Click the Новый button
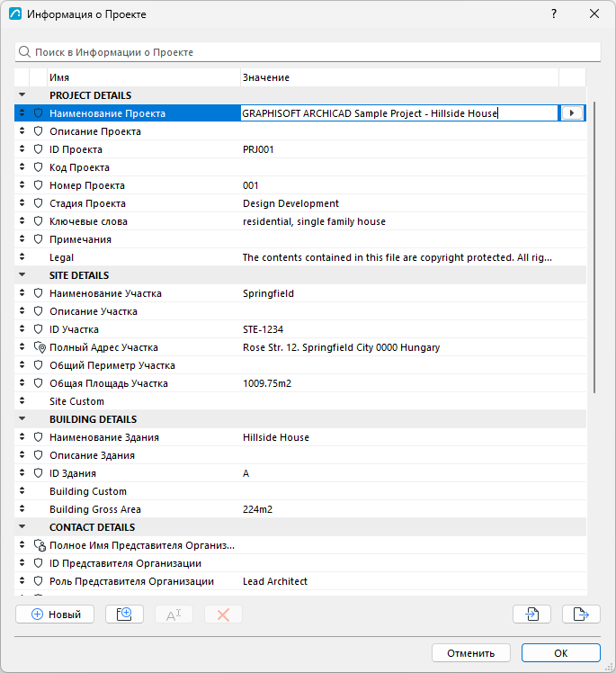Viewport: 616px width, 673px height. point(55,615)
